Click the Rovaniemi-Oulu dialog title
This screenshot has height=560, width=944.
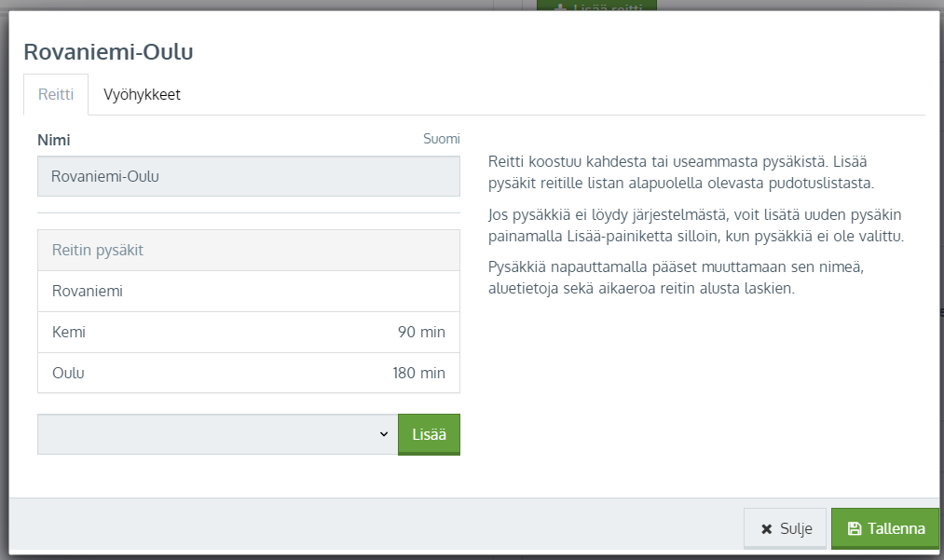pos(108,51)
